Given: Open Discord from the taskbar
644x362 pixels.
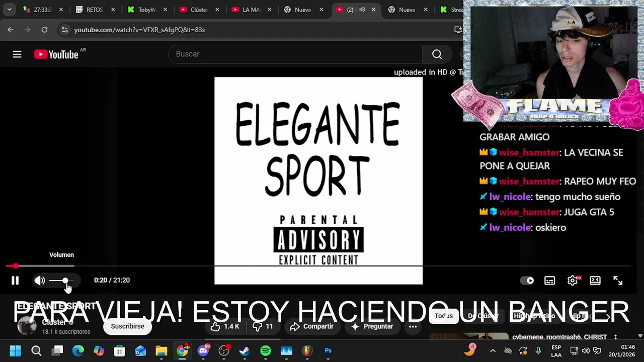Looking at the screenshot, I should click(203, 350).
